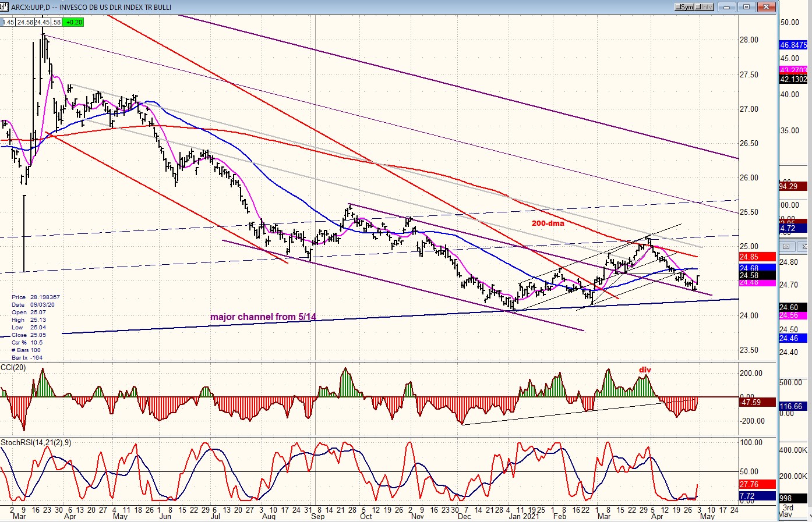The width and height of the screenshot is (812, 522).
Task: Click the red 24.85 price tag
Action: point(757,257)
